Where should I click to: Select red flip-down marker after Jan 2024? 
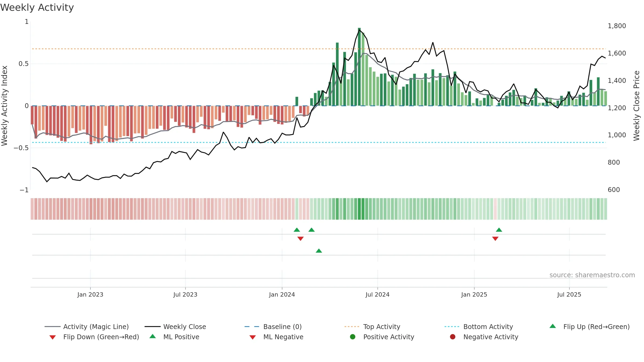[301, 239]
